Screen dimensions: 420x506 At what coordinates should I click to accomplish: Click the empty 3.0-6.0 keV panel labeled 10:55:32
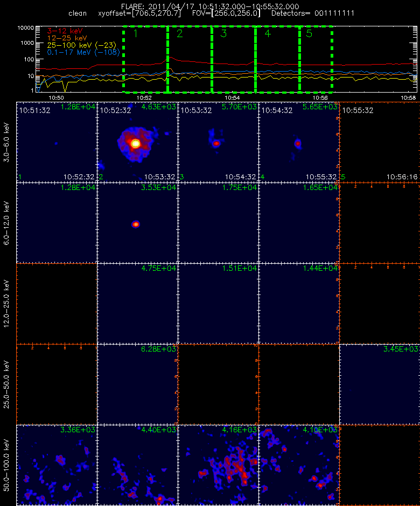(380, 142)
